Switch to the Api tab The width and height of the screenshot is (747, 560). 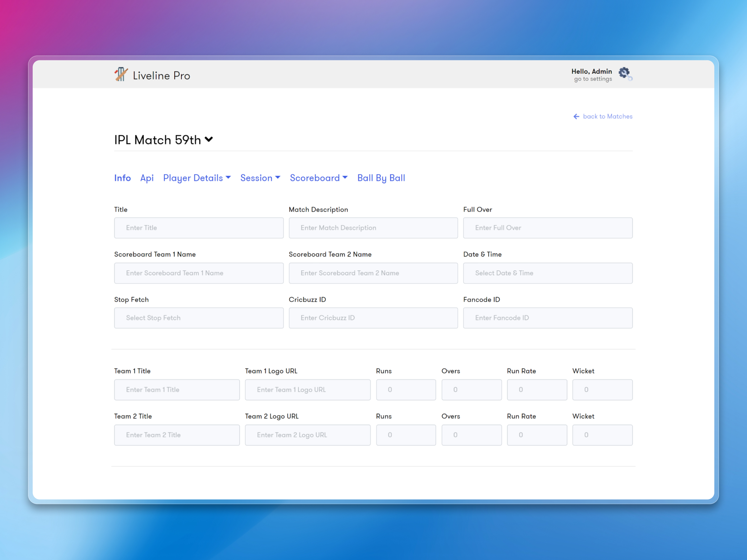tap(147, 178)
